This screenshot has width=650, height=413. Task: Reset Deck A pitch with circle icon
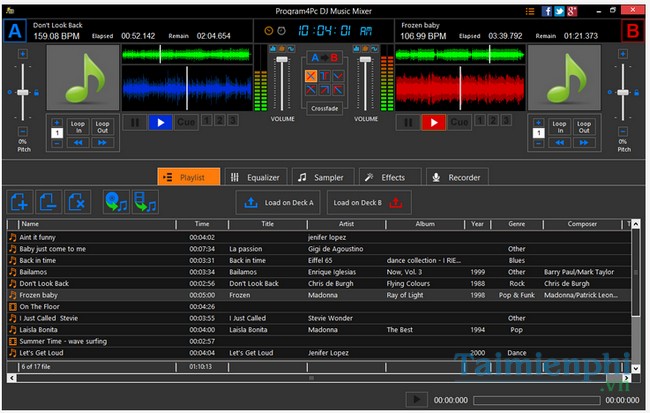click(10, 92)
